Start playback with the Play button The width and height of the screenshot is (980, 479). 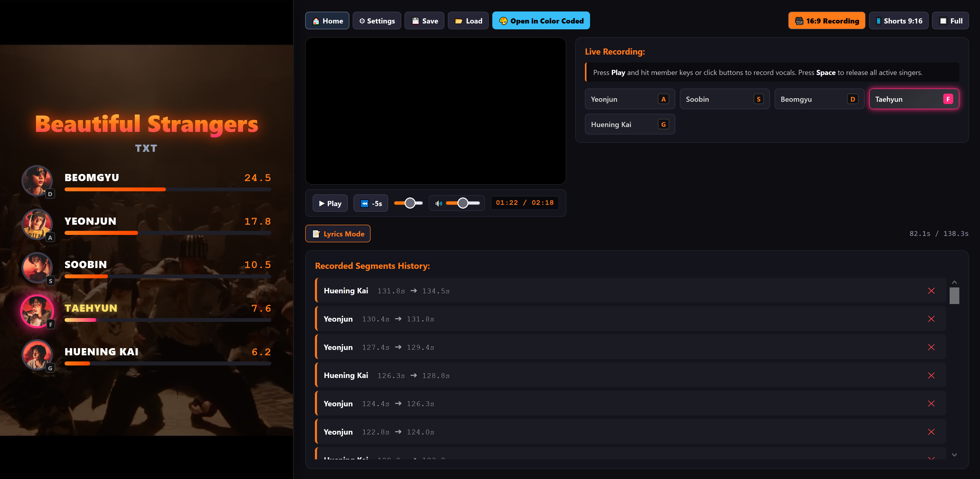click(x=330, y=203)
